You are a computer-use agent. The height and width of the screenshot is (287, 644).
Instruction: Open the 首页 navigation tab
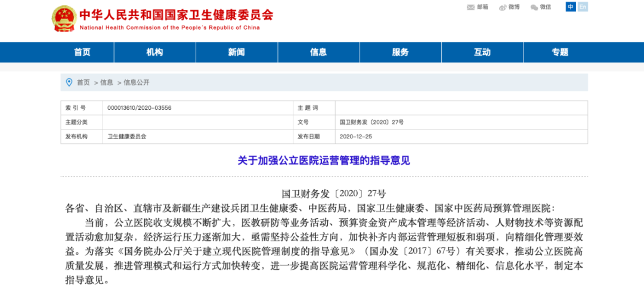[x=82, y=53]
